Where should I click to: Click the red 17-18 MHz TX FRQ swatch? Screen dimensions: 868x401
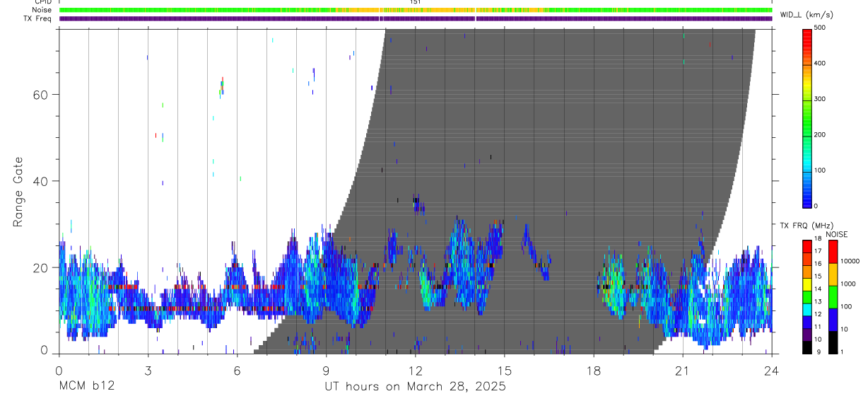click(807, 245)
